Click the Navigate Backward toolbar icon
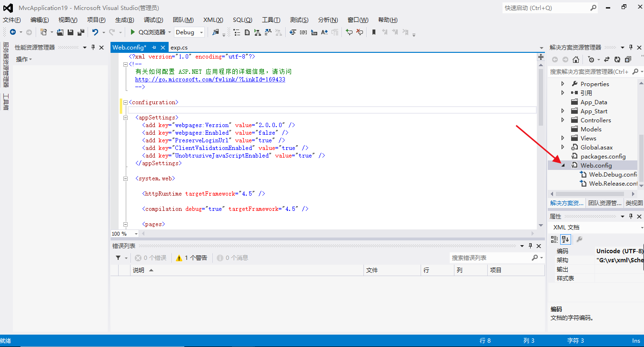Image resolution: width=644 pixels, height=347 pixels. pos(12,32)
